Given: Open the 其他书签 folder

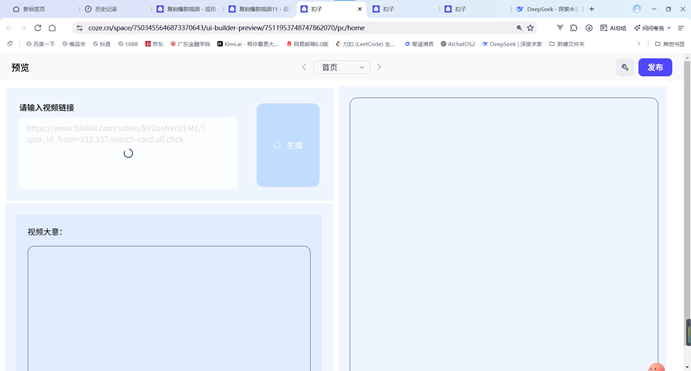Looking at the screenshot, I should [x=669, y=44].
